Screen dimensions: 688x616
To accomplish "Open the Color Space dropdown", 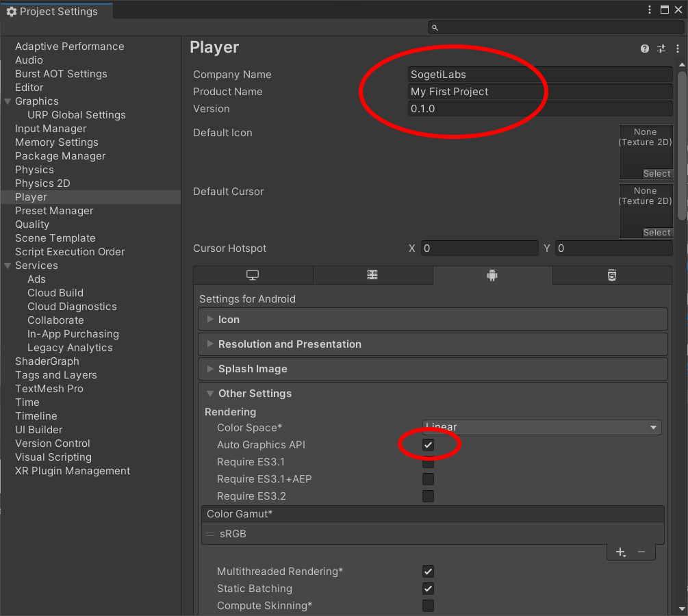I will click(x=542, y=427).
